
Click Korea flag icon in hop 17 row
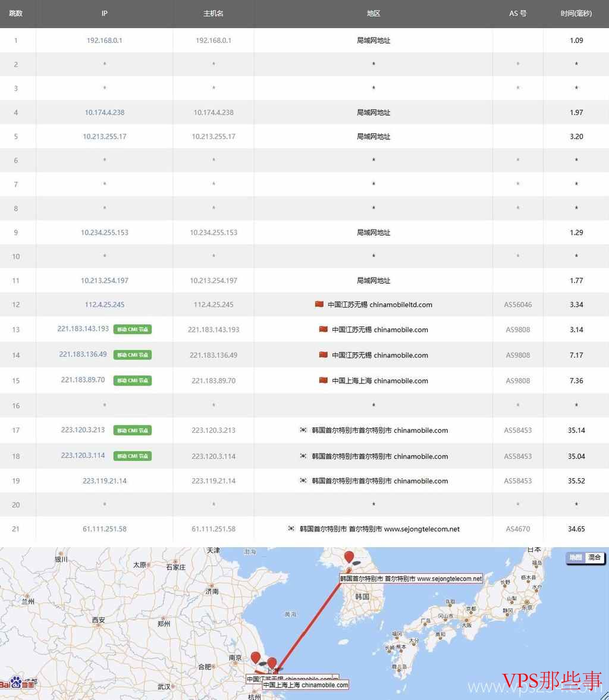303,430
